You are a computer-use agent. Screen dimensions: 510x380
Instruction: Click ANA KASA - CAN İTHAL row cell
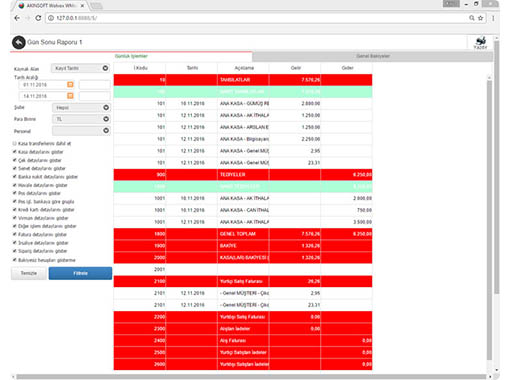click(244, 210)
